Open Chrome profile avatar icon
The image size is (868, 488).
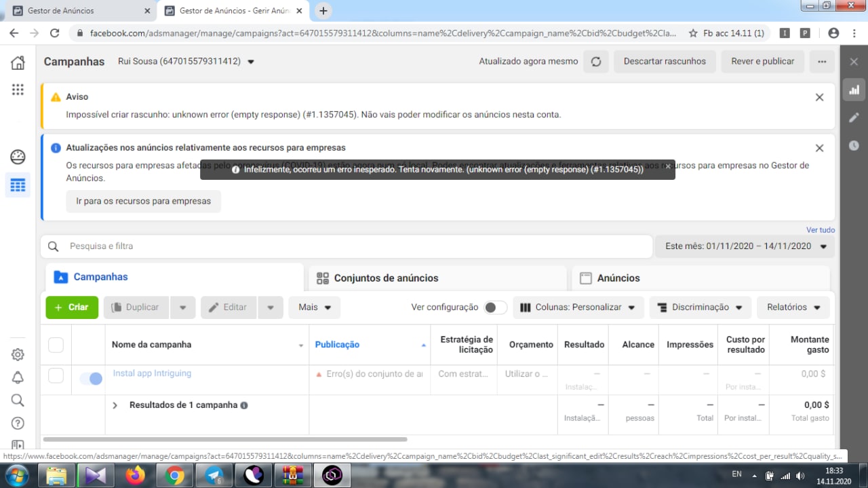pyautogui.click(x=833, y=33)
